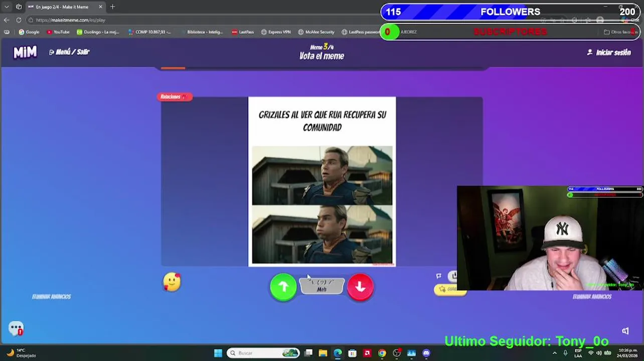Open the OBS Studio taskbar icon

point(397,353)
